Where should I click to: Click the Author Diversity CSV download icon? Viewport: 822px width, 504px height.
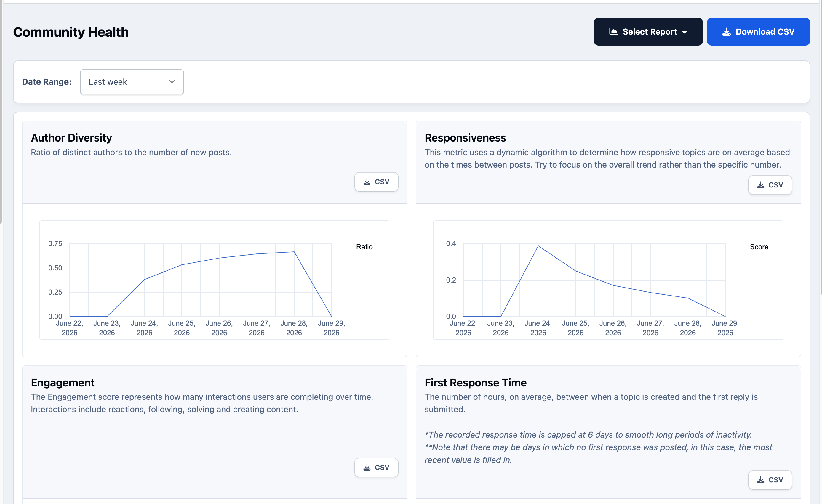tap(367, 182)
